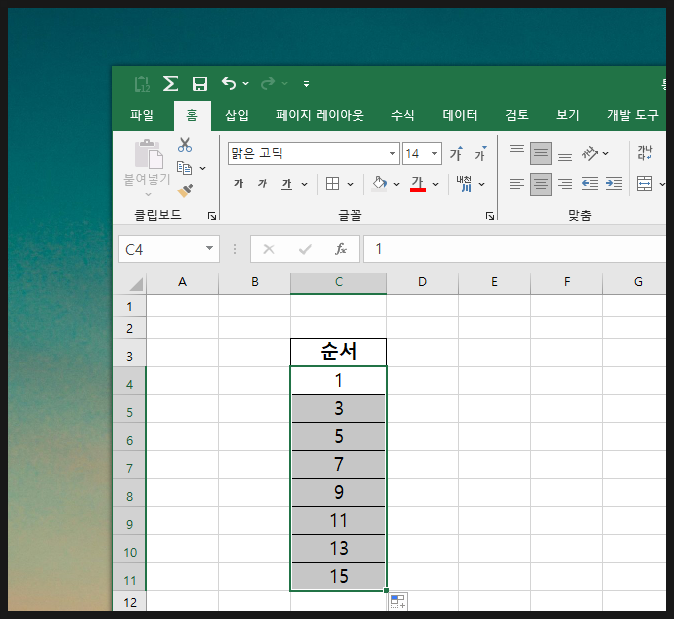Switch to the 삽입 tab
The image size is (674, 619).
237,115
